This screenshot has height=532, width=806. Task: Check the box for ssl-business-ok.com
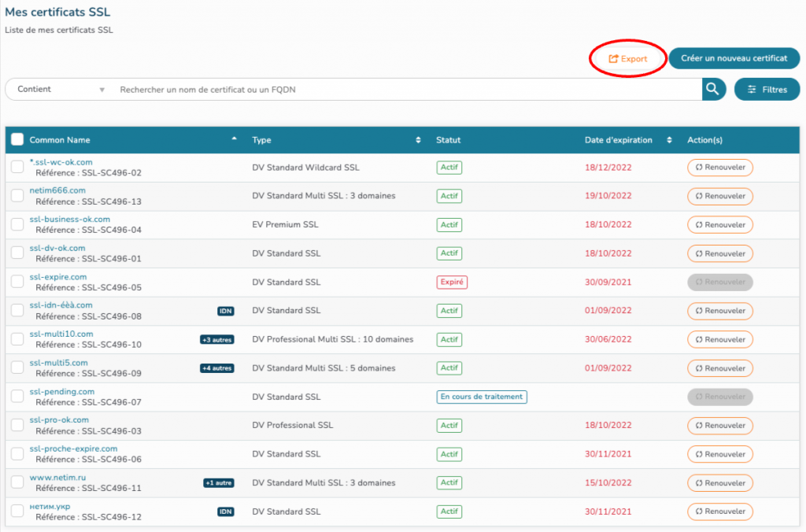[x=17, y=225]
